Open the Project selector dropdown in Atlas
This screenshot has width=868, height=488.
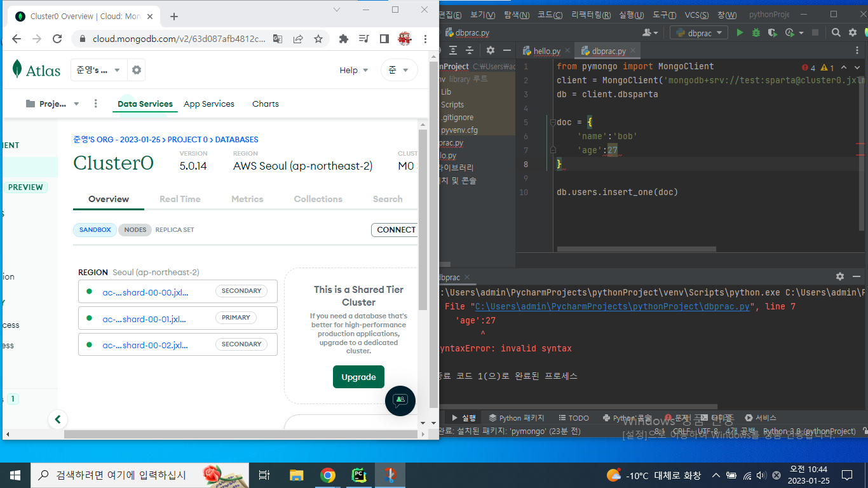point(53,104)
